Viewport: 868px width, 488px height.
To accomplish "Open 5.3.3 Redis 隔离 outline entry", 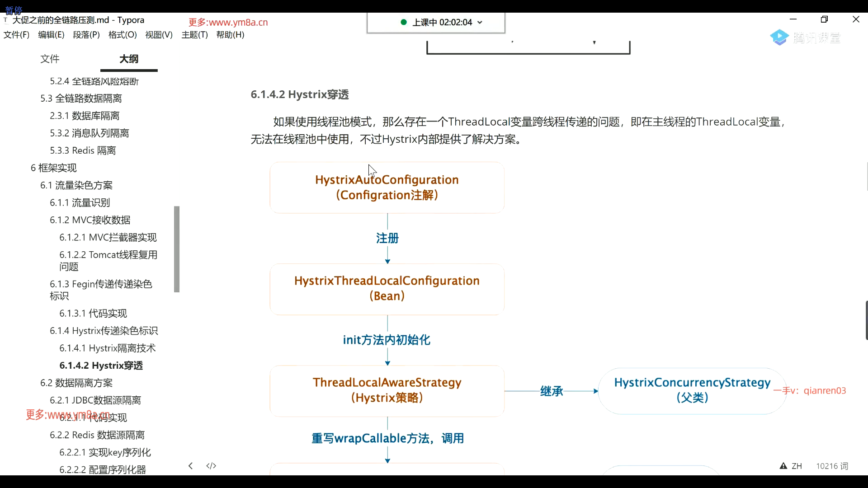I will [83, 150].
